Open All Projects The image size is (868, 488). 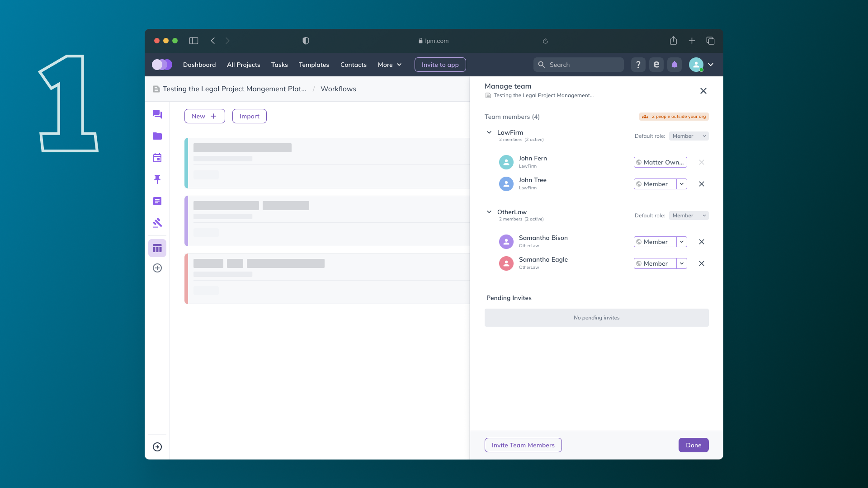pyautogui.click(x=244, y=65)
